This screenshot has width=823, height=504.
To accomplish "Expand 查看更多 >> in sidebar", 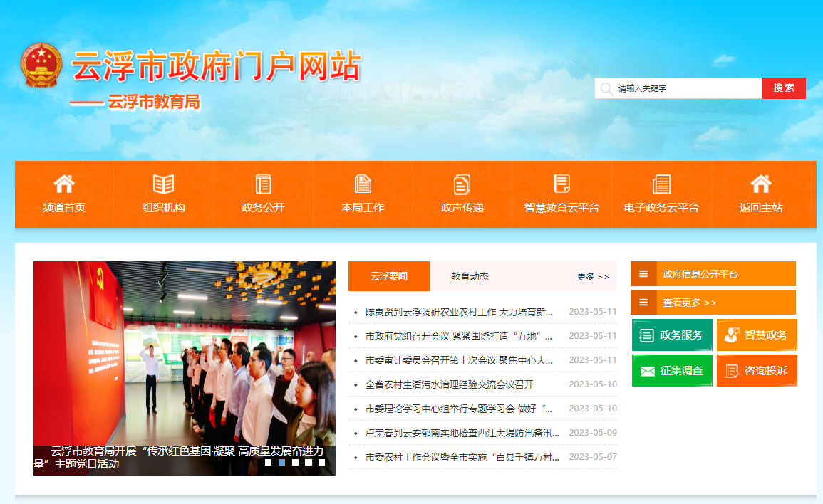I will coord(689,303).
